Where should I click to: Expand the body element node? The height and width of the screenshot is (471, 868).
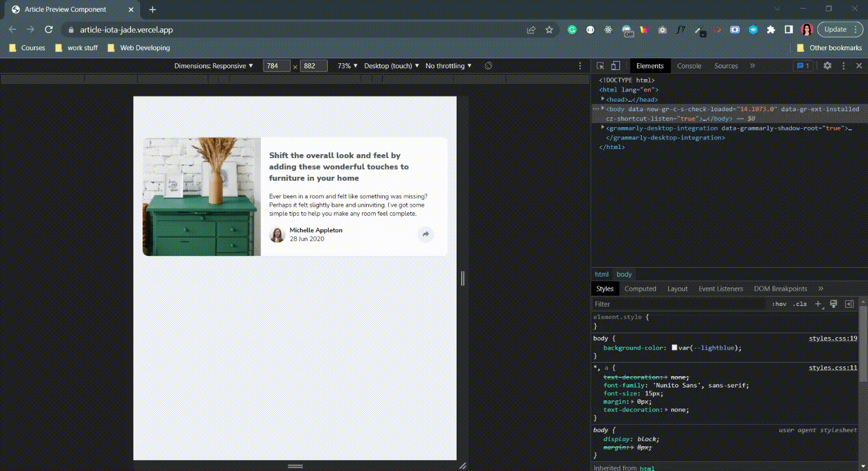603,108
